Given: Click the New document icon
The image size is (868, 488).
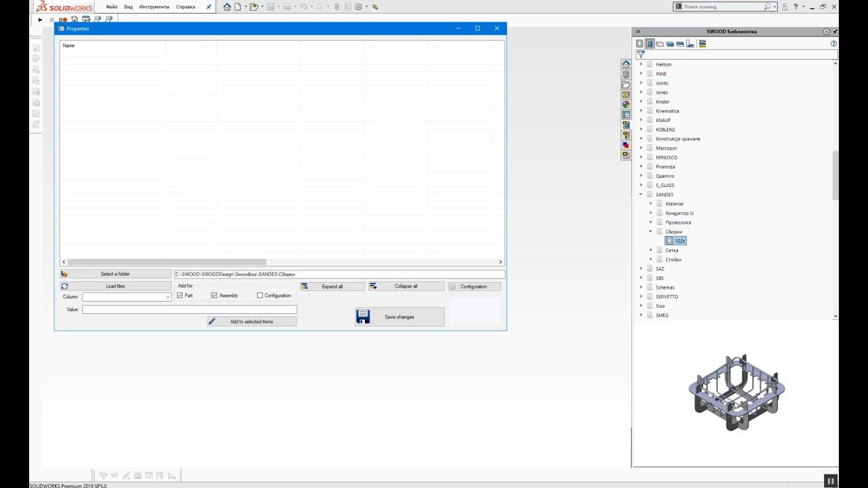Looking at the screenshot, I should pos(237,7).
